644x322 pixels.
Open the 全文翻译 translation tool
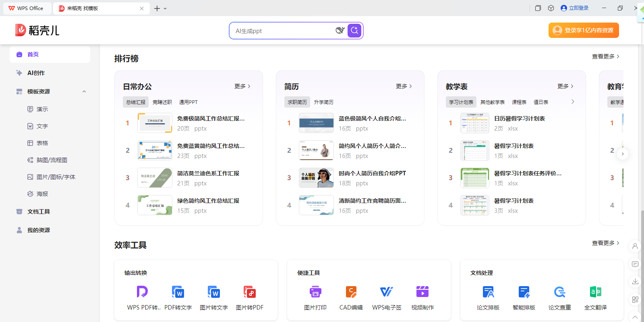coord(595,292)
